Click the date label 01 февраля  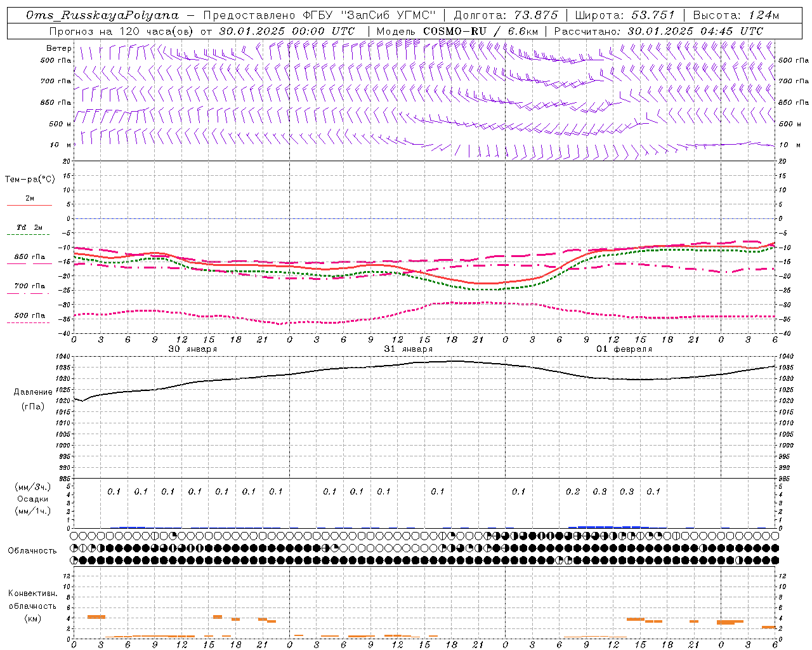point(624,349)
